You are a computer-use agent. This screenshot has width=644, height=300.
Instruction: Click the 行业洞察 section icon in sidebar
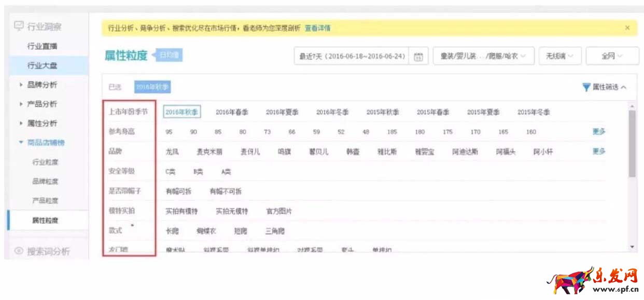(x=19, y=26)
